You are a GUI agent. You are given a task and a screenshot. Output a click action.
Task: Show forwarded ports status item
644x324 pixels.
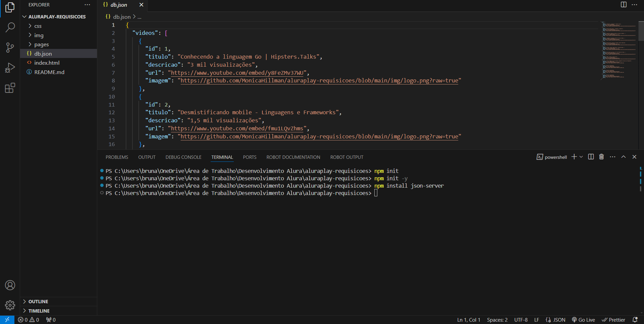pyautogui.click(x=51, y=320)
